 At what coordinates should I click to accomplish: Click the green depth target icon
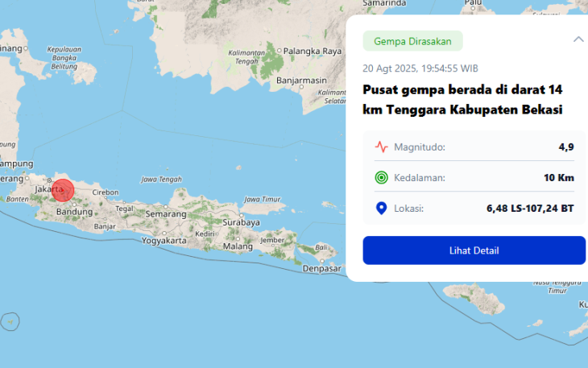tap(381, 177)
